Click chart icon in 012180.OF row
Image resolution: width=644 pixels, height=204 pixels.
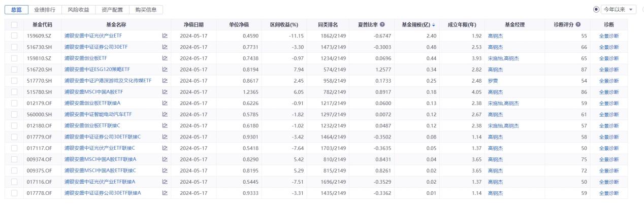[165, 125]
